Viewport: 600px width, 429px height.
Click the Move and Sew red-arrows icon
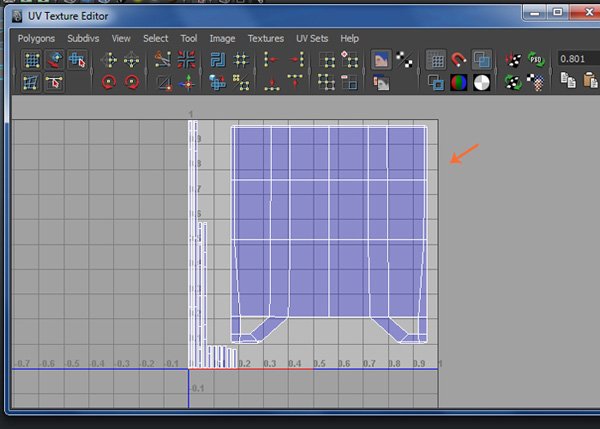pos(186,60)
